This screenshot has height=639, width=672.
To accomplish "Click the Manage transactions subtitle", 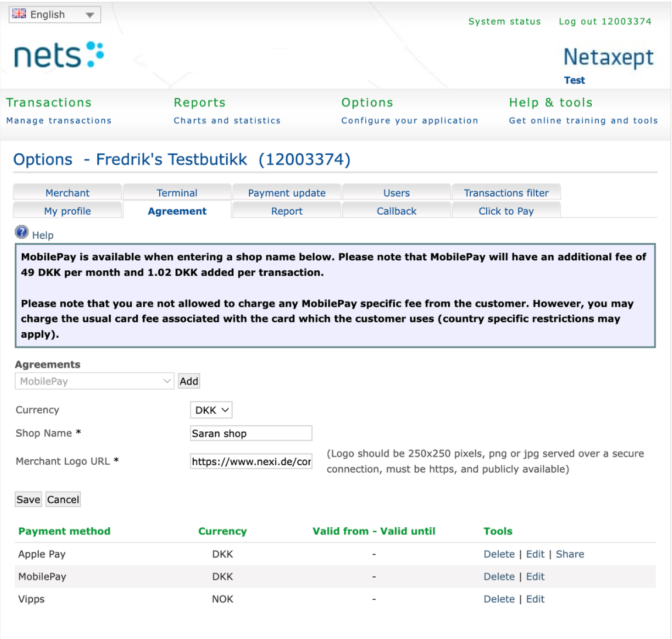I will [x=59, y=121].
